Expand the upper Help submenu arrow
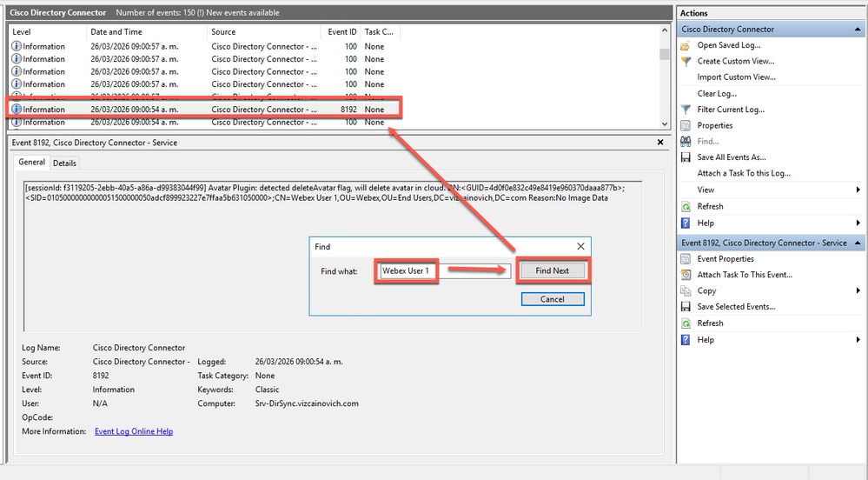This screenshot has width=868, height=480. [x=858, y=223]
